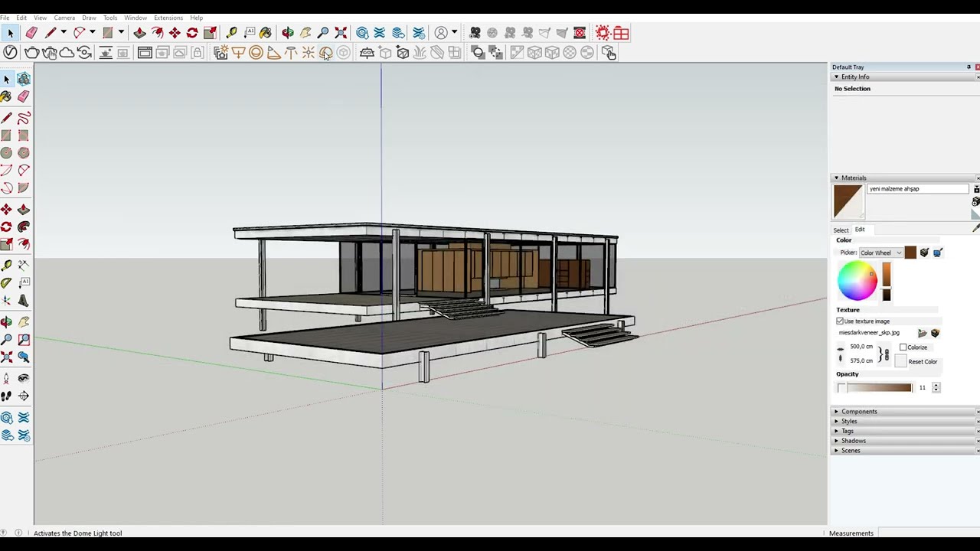Click the Make Component icon

pyautogui.click(x=24, y=79)
